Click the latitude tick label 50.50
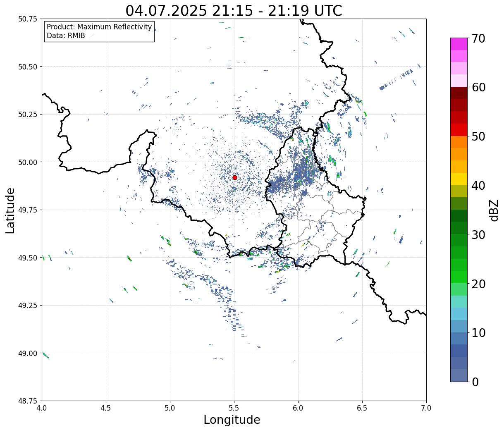The width and height of the screenshot is (504, 430). (27, 67)
